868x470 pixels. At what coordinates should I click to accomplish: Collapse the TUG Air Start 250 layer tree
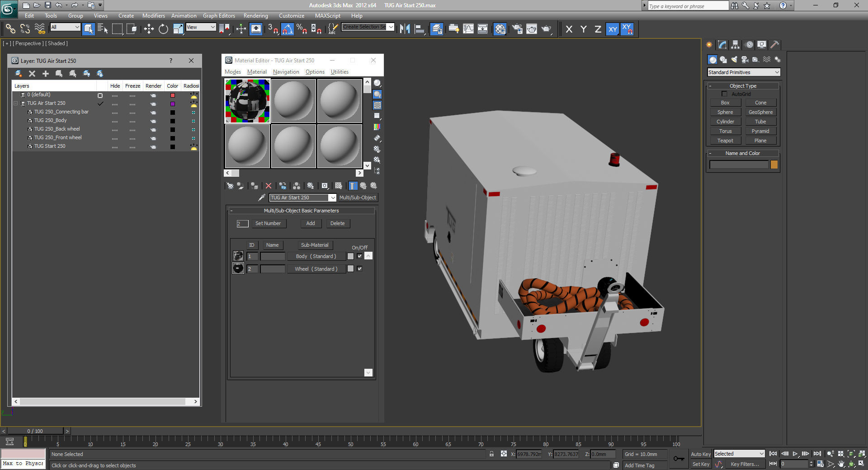point(16,103)
